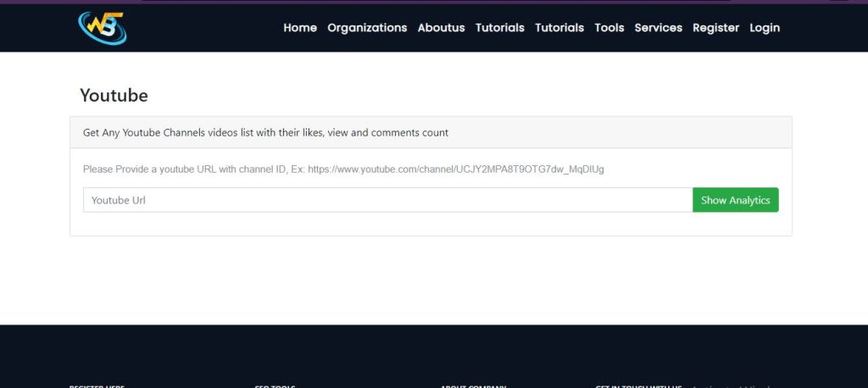
Task: Select the Youtube page heading
Action: pyautogui.click(x=114, y=95)
